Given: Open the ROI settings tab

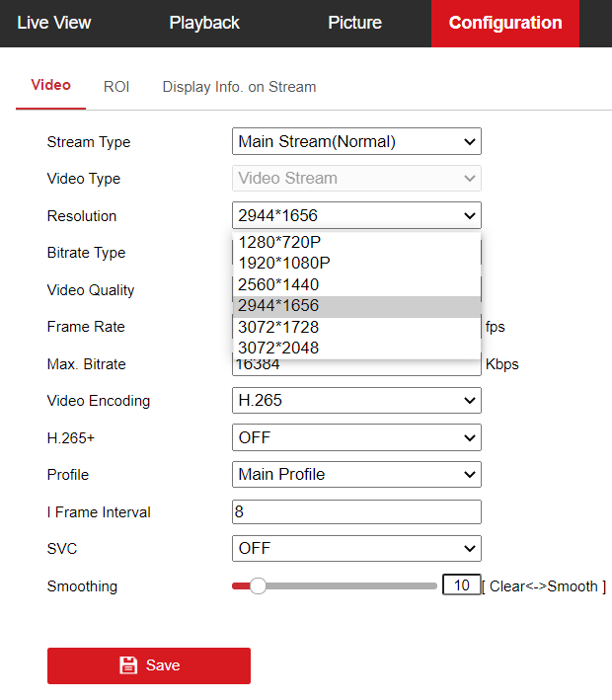Looking at the screenshot, I should pyautogui.click(x=116, y=87).
